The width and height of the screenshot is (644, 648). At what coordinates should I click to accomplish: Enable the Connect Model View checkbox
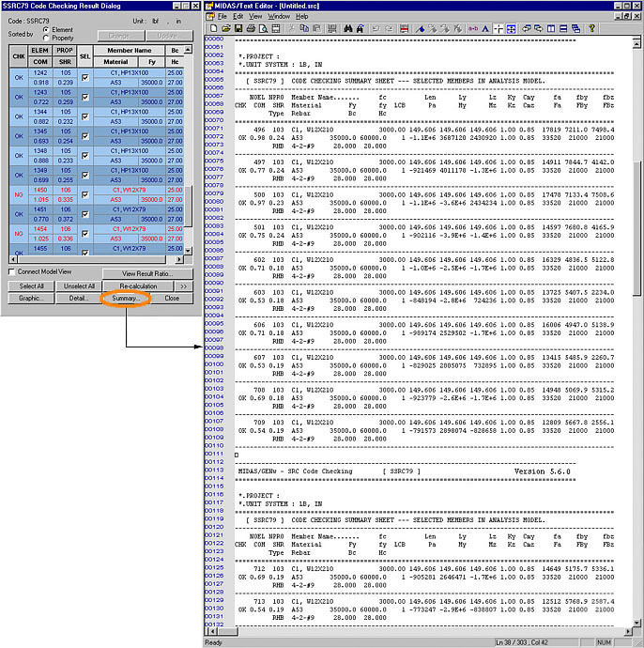(x=11, y=272)
